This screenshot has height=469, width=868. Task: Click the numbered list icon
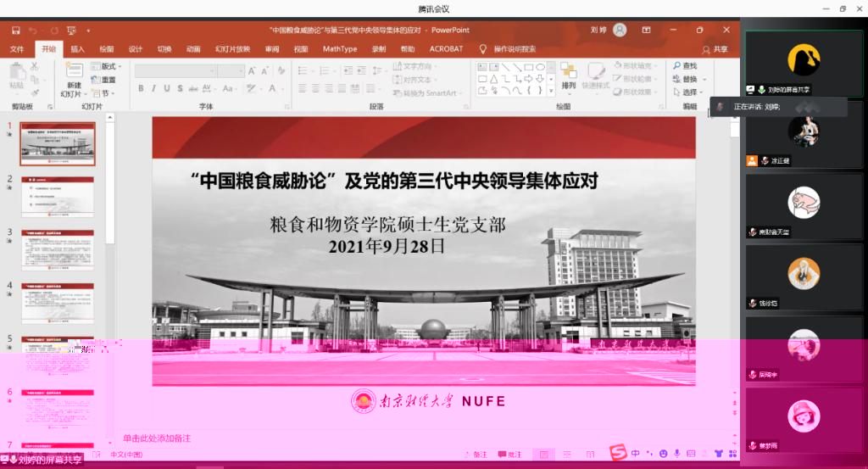(x=325, y=71)
